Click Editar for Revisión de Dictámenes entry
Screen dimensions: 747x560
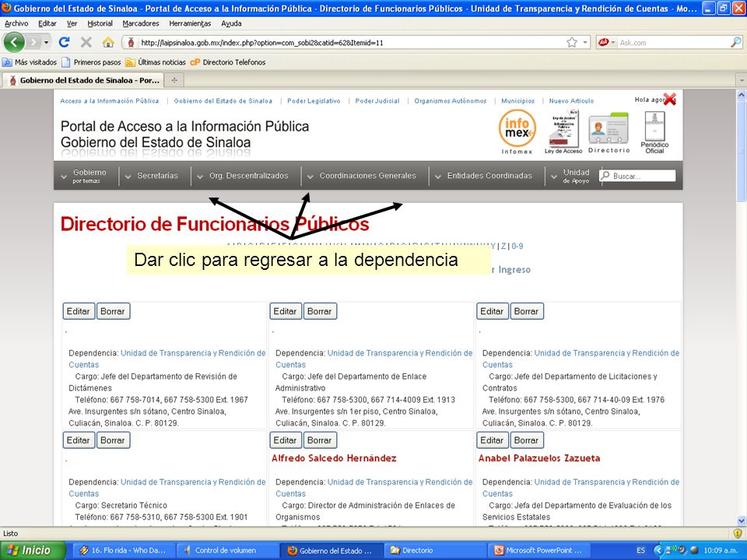[79, 311]
